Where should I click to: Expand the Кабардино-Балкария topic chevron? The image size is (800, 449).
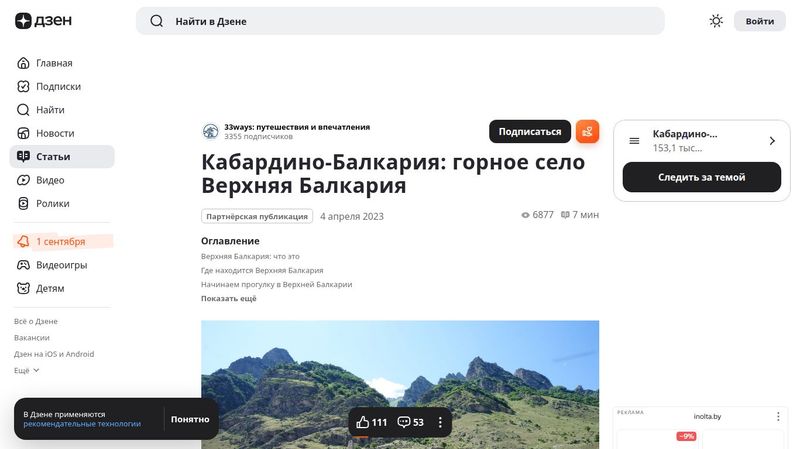(772, 141)
